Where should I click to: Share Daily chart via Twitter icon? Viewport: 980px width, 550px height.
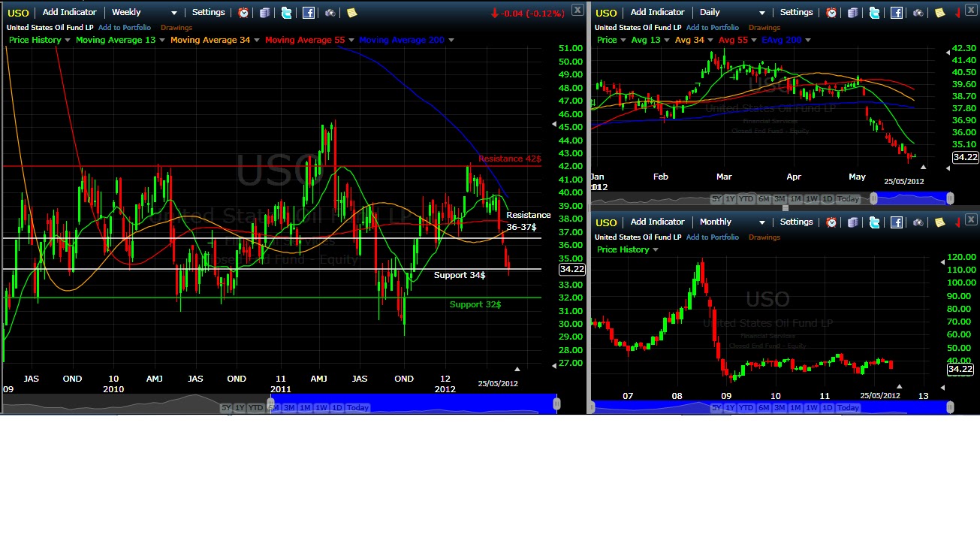[875, 13]
